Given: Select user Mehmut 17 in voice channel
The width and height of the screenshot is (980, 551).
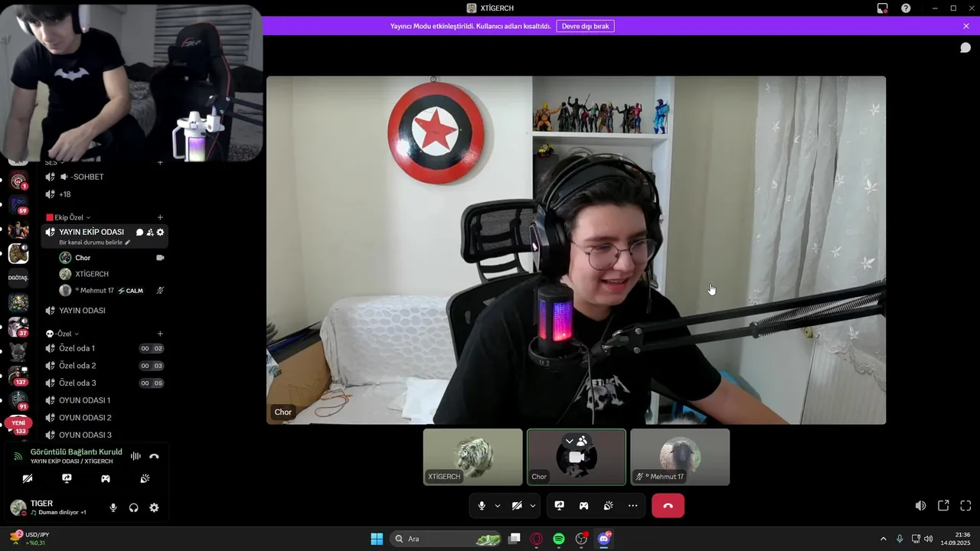Looking at the screenshot, I should click(112, 291).
